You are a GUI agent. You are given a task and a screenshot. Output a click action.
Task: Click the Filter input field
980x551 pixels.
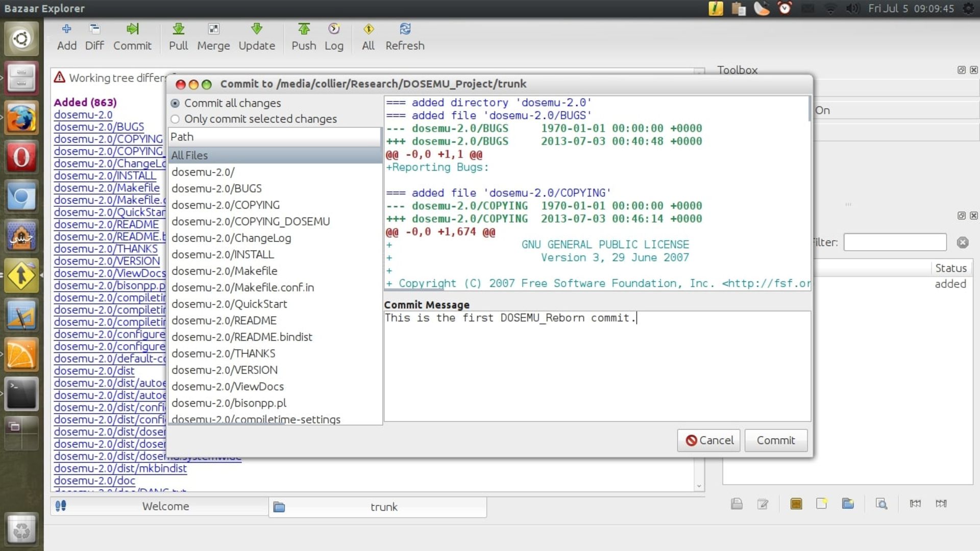895,242
